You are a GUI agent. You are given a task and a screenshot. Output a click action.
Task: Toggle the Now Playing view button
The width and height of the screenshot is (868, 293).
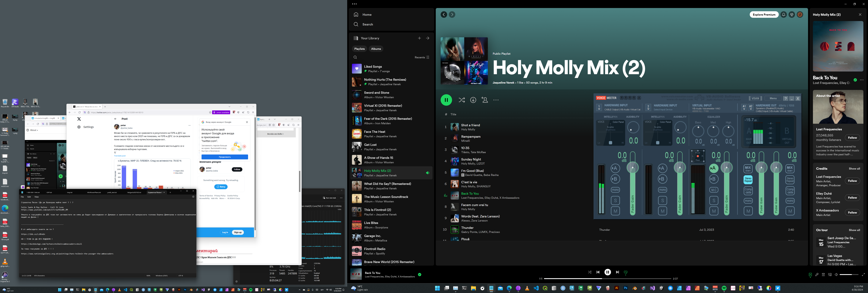click(810, 275)
